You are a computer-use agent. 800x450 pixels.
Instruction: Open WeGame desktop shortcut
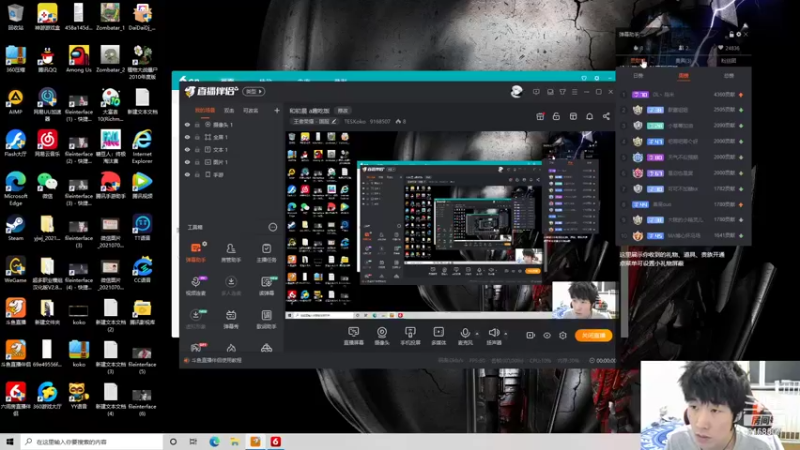(x=15, y=270)
